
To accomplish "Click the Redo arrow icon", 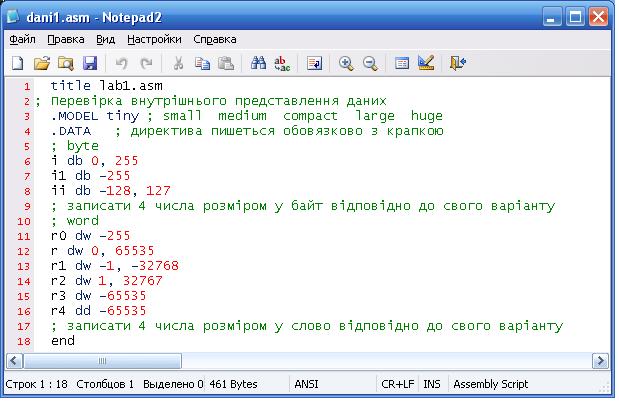I will (x=146, y=63).
